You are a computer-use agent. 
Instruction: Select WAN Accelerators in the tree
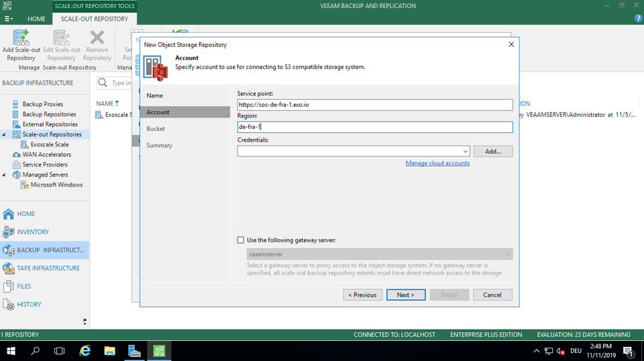[46, 155]
